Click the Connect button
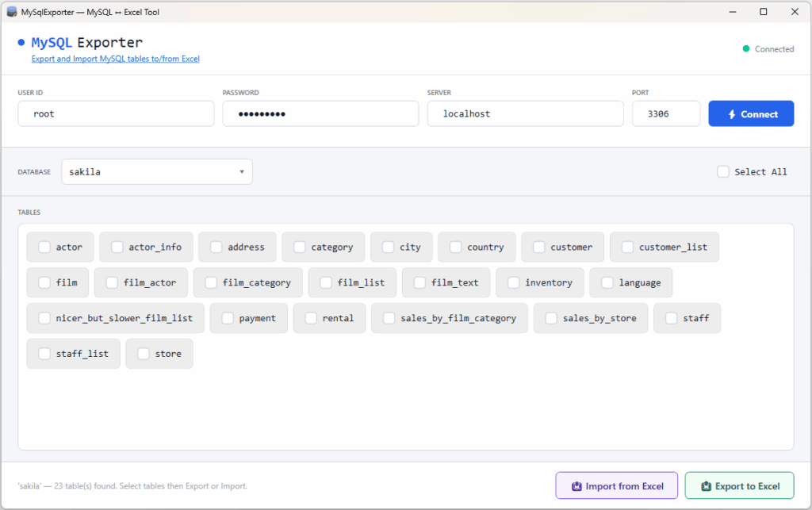 [x=751, y=114]
